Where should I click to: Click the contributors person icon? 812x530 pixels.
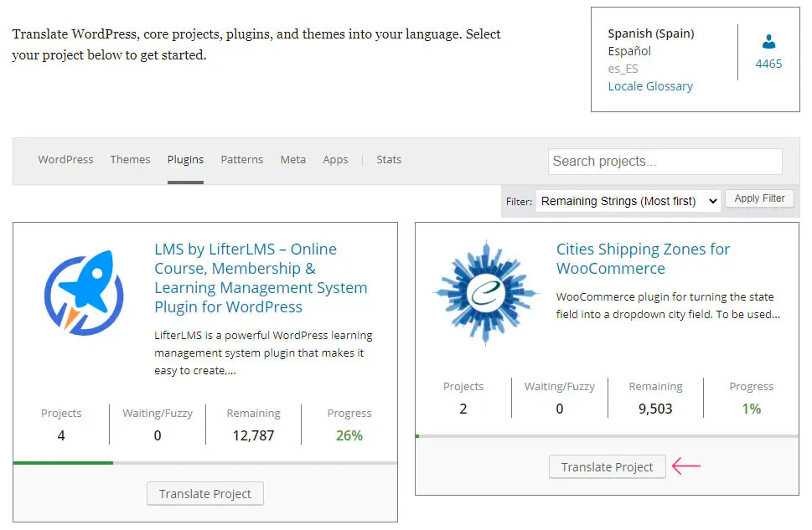[768, 42]
